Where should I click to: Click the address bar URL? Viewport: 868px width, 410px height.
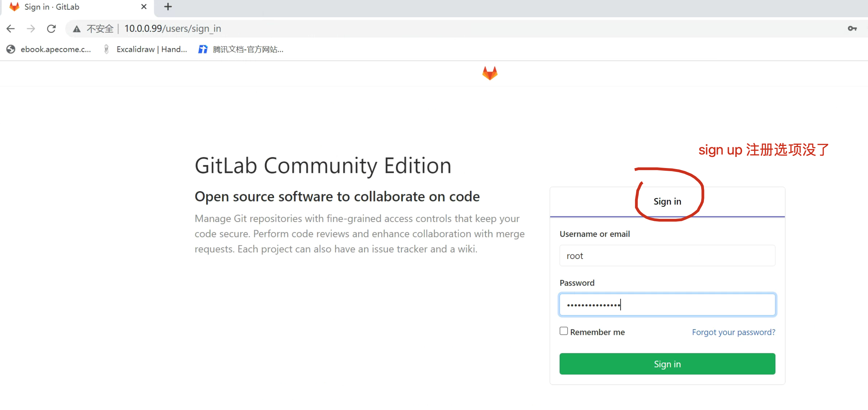(x=173, y=29)
